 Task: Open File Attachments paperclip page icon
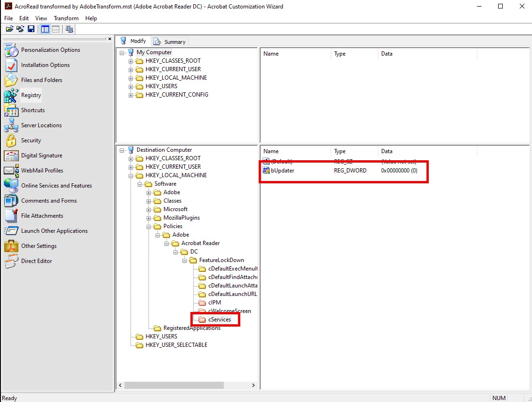pyautogui.click(x=11, y=216)
